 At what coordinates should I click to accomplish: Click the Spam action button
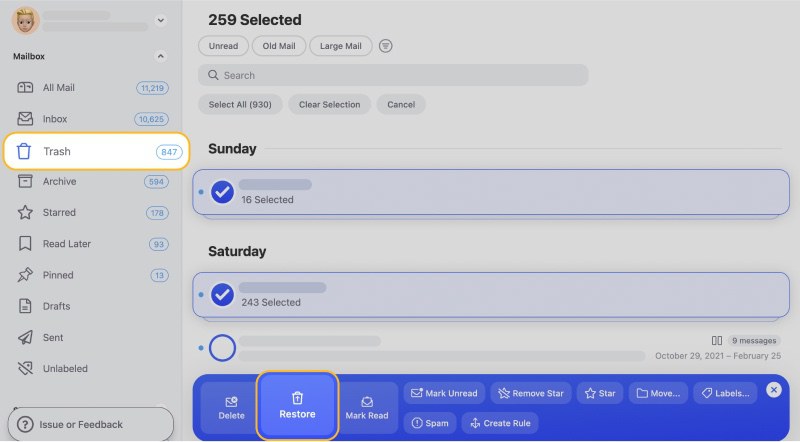(430, 423)
